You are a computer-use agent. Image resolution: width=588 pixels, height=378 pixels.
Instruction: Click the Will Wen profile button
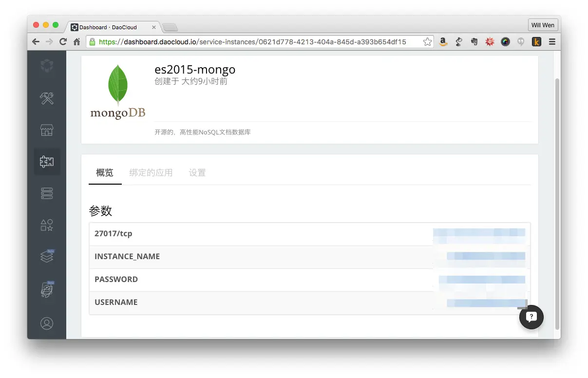543,25
